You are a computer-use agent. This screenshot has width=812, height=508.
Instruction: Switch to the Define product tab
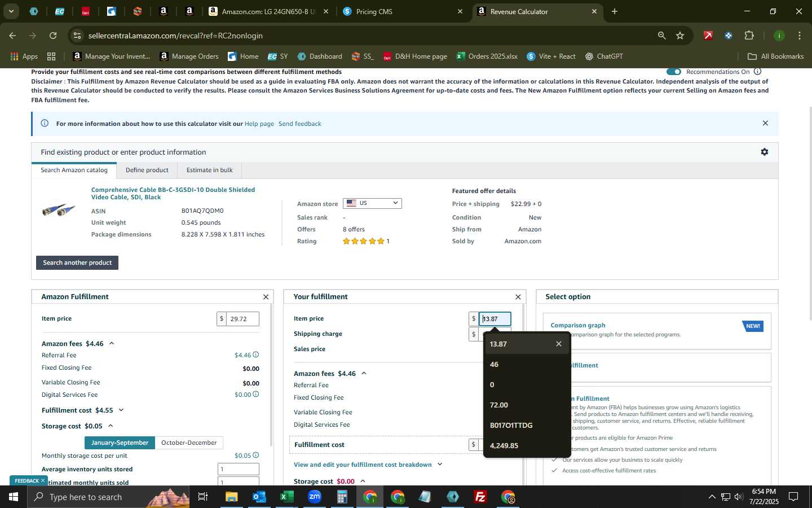point(147,170)
